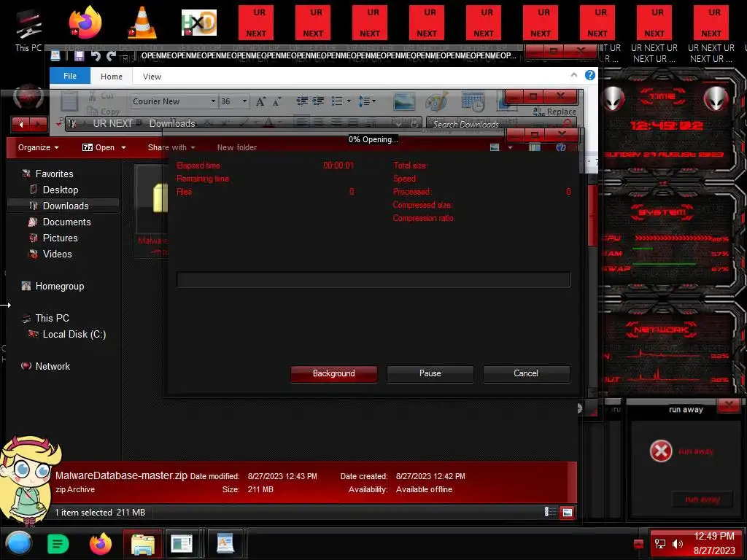Click the Change your view icon in Explorer
Viewport: 747px width, 560px height.
495,147
